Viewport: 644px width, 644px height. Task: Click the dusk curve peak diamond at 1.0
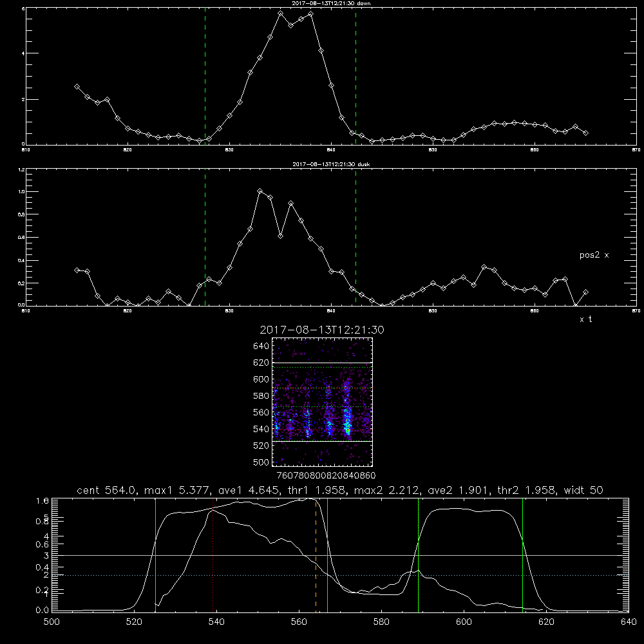tap(260, 191)
